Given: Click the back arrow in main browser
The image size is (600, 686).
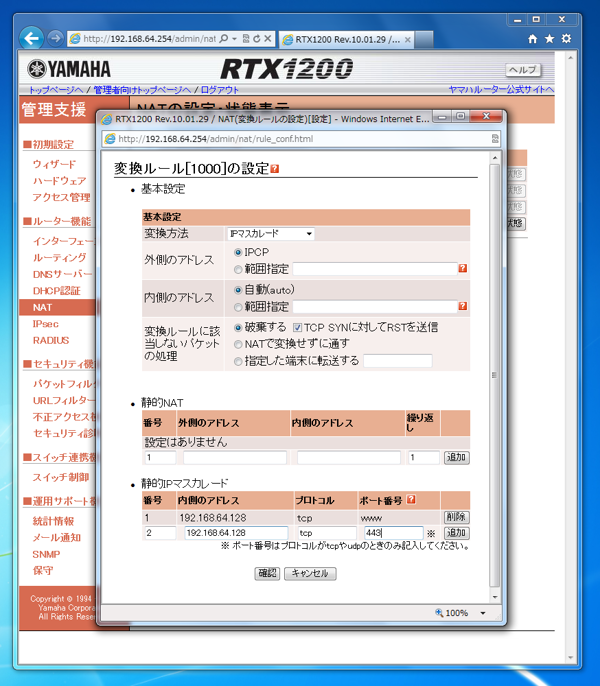Looking at the screenshot, I should [x=32, y=38].
